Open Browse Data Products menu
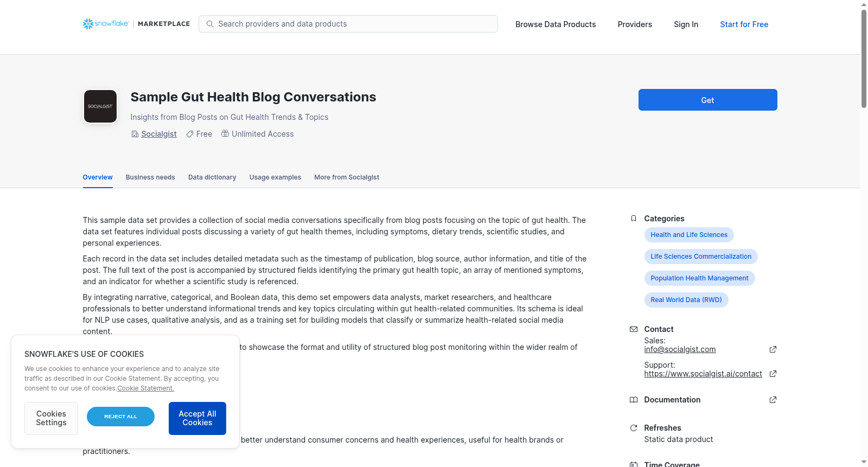 point(556,24)
